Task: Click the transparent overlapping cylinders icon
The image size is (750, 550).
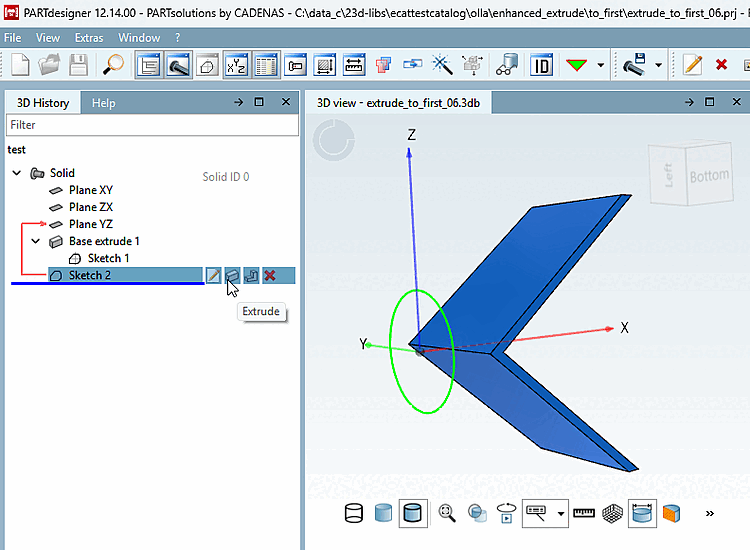Action: coord(477,513)
